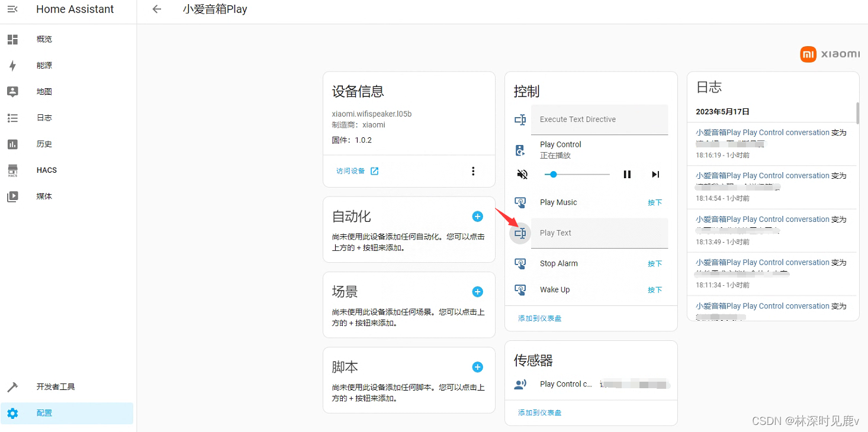Click 添加到仪表盘 in the 传感器 card
868x432 pixels.
pos(540,412)
